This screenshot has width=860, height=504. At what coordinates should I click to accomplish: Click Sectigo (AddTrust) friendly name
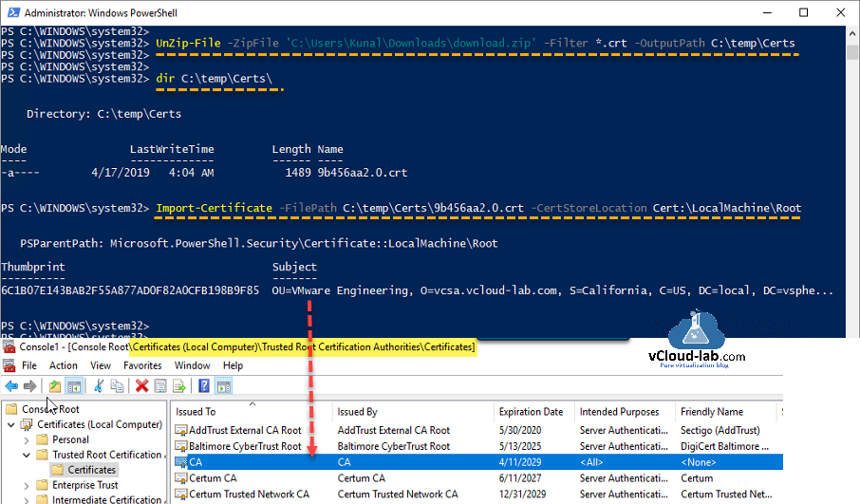[720, 431]
